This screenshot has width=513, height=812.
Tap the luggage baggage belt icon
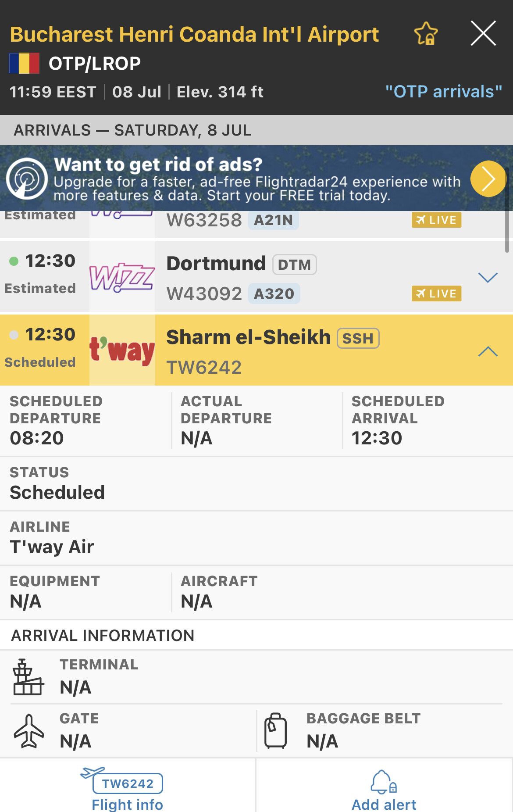[x=275, y=731]
